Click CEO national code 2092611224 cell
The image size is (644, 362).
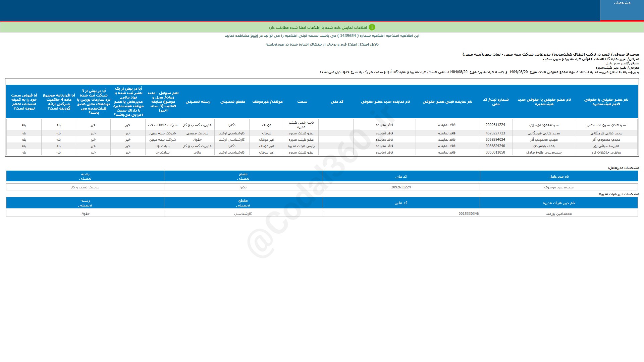coord(401,187)
